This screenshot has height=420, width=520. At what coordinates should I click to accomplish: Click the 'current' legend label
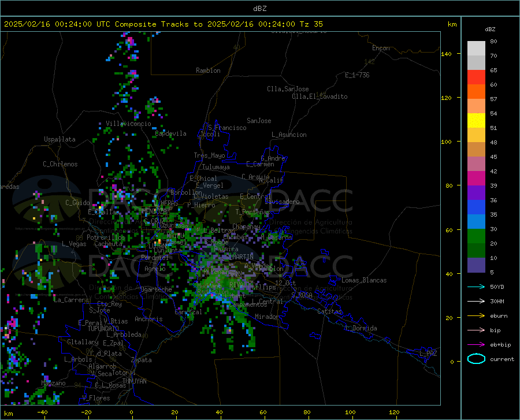tap(502, 359)
